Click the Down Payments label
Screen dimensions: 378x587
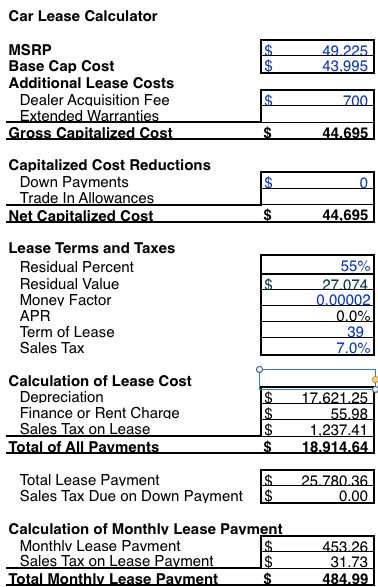74,182
